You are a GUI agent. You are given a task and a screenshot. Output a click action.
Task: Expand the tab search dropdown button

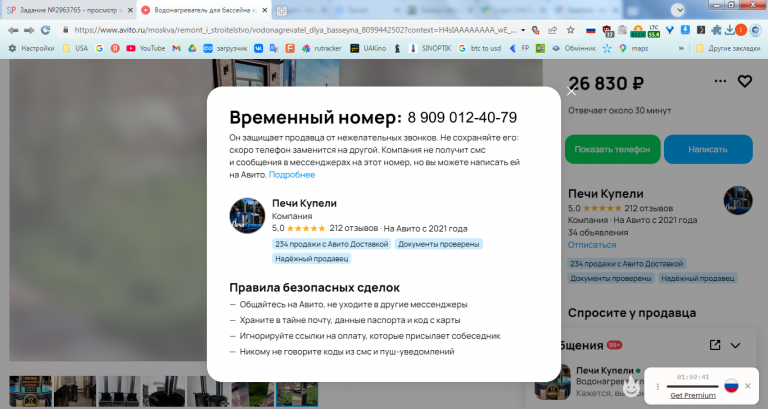pos(678,10)
